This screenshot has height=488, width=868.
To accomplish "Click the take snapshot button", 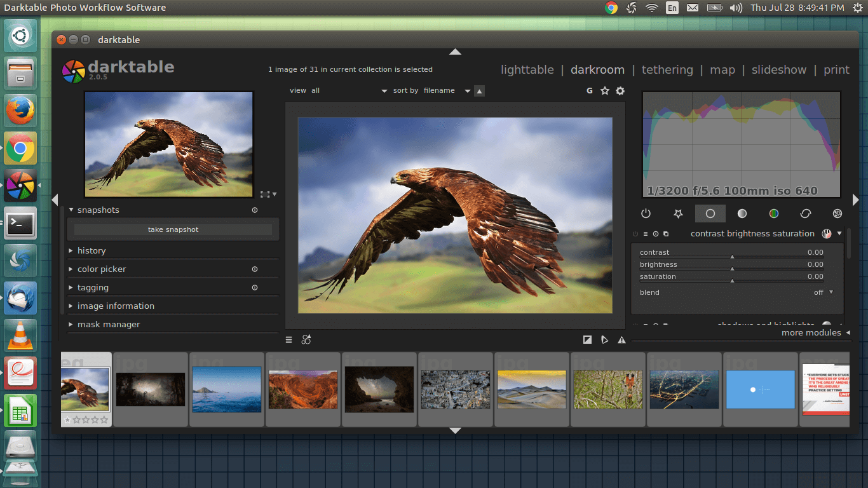I will (x=173, y=229).
